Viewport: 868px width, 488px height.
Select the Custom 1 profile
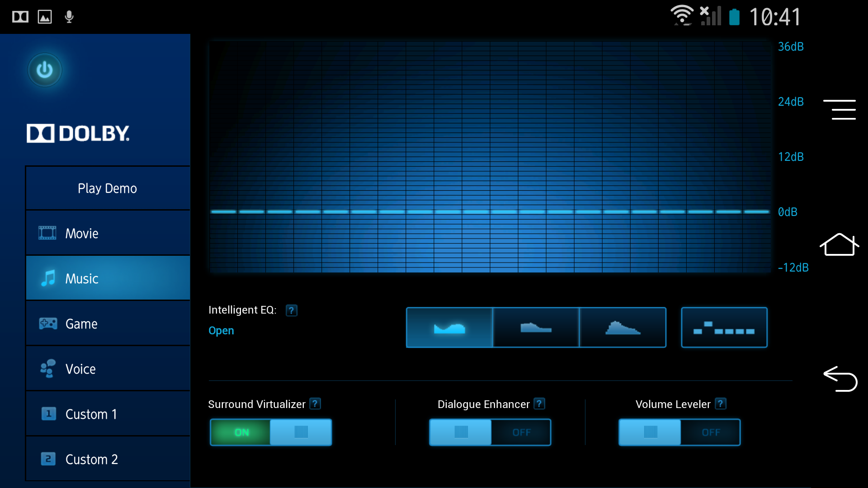pos(108,414)
